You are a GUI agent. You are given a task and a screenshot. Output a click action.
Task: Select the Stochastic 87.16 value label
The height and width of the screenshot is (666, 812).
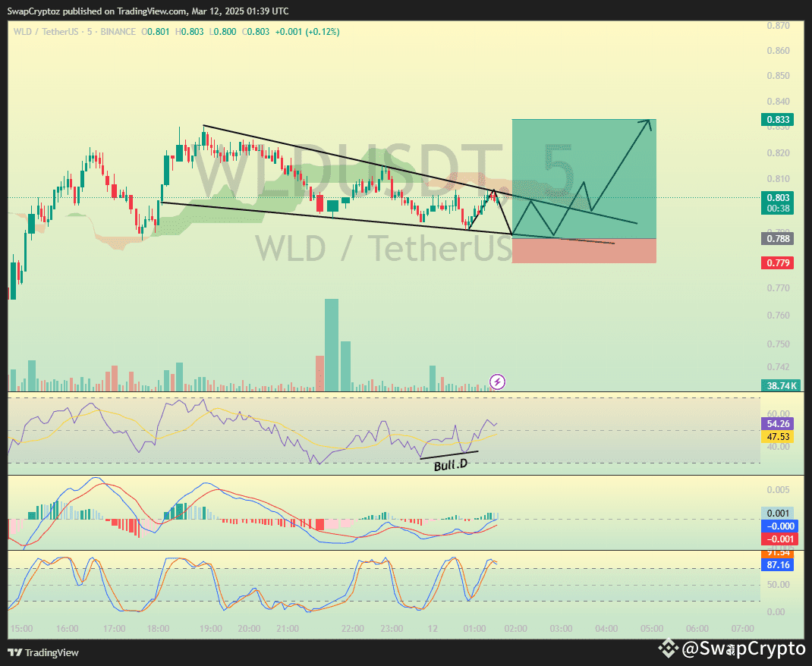coord(780,564)
